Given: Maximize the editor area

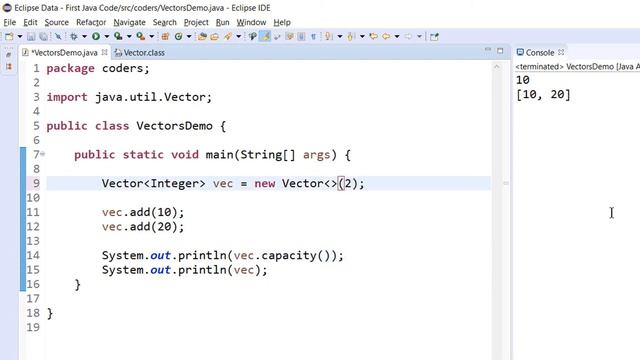Looking at the screenshot, I should coord(500,51).
